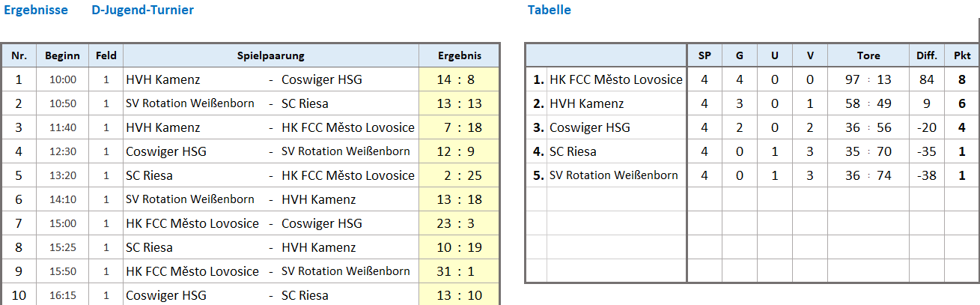Click the 16:15 start time cell
Screen dimensions: 980x305
click(x=63, y=295)
